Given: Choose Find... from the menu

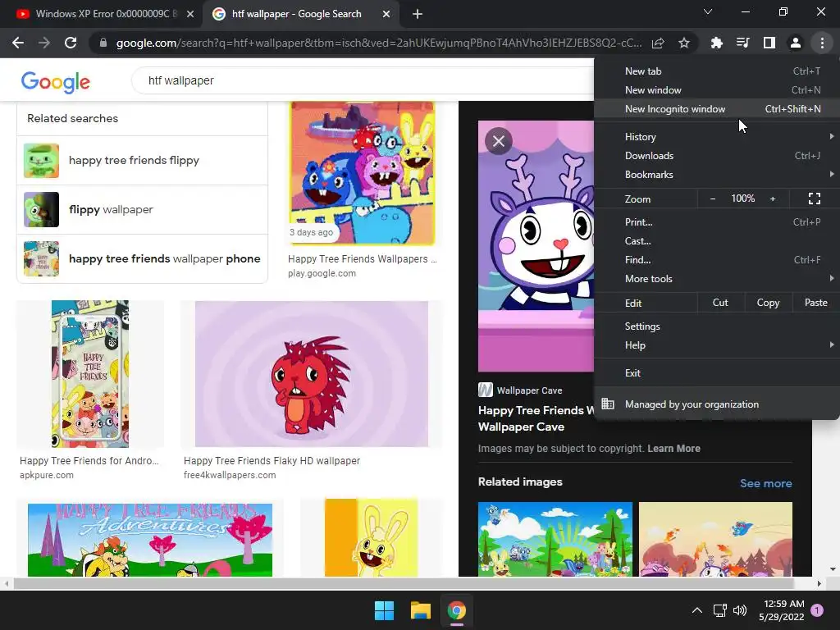Looking at the screenshot, I should [717, 259].
